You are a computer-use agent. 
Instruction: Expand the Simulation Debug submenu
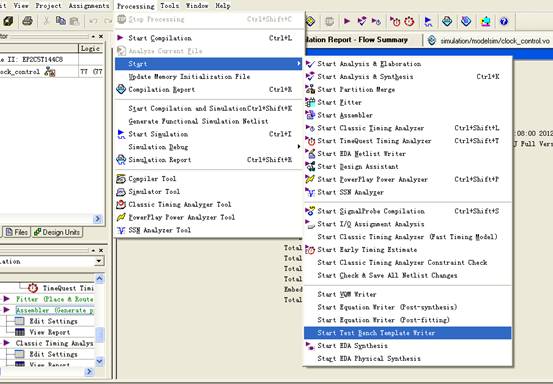[x=209, y=147]
